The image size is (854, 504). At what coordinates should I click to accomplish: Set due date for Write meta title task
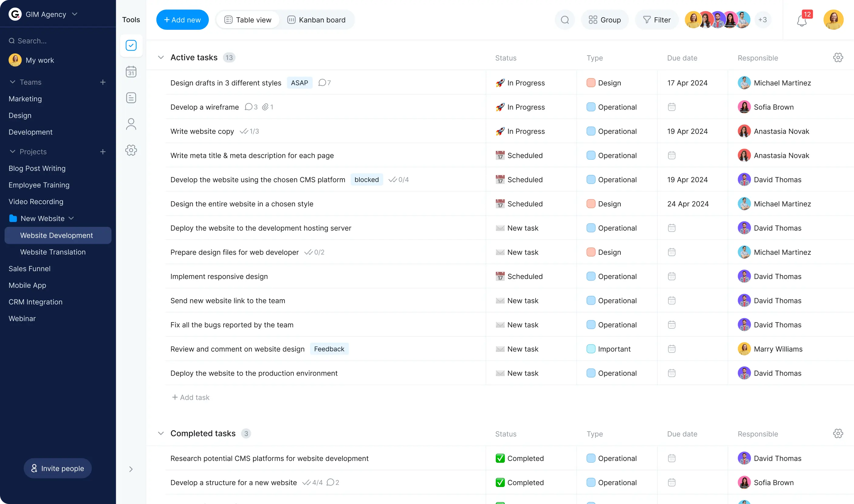(x=671, y=155)
